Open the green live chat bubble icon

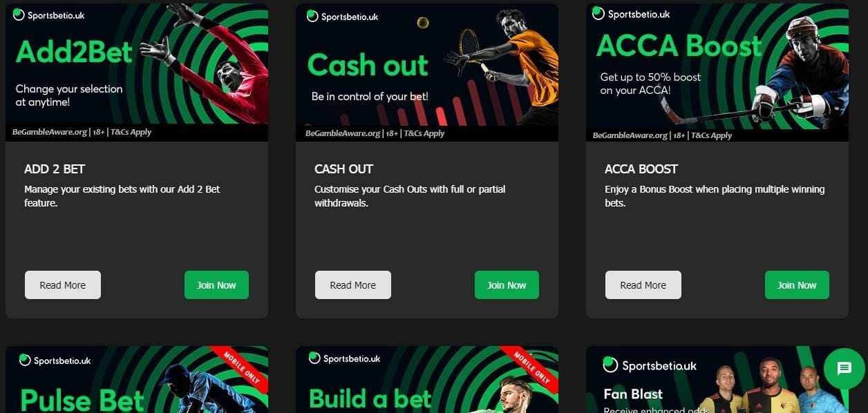845,369
